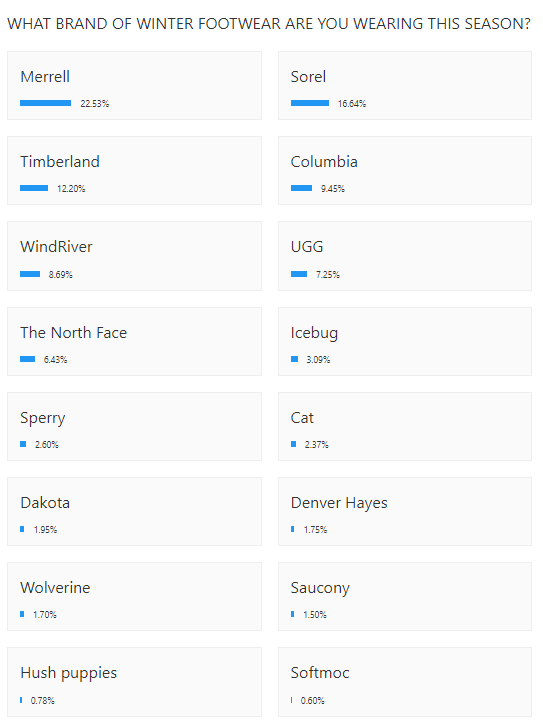
Task: Click the Icebug result card
Action: pyautogui.click(x=405, y=342)
